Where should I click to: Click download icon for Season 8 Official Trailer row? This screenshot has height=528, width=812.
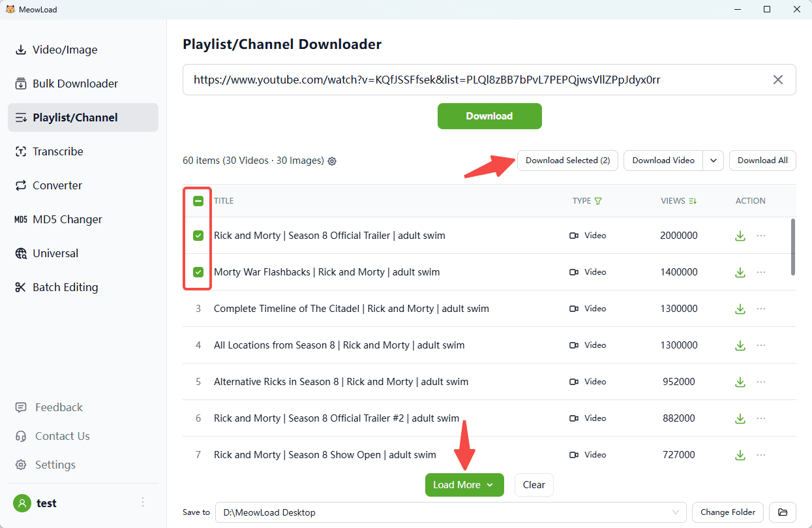point(740,236)
